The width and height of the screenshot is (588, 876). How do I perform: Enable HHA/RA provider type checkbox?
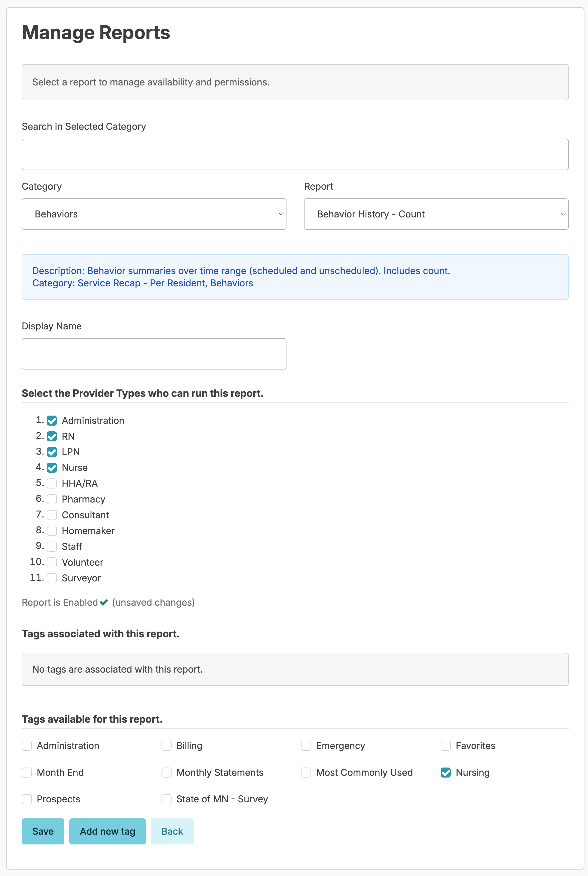click(52, 483)
